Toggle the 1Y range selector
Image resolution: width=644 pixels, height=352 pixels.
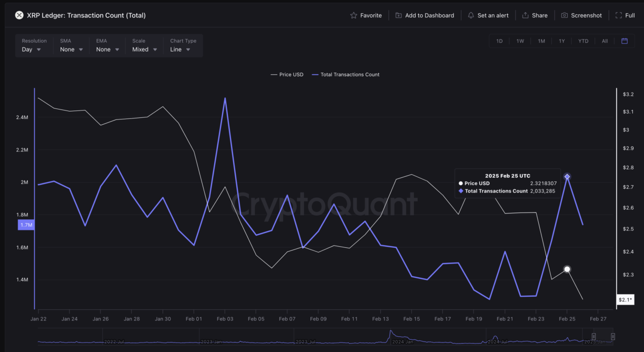click(x=562, y=41)
